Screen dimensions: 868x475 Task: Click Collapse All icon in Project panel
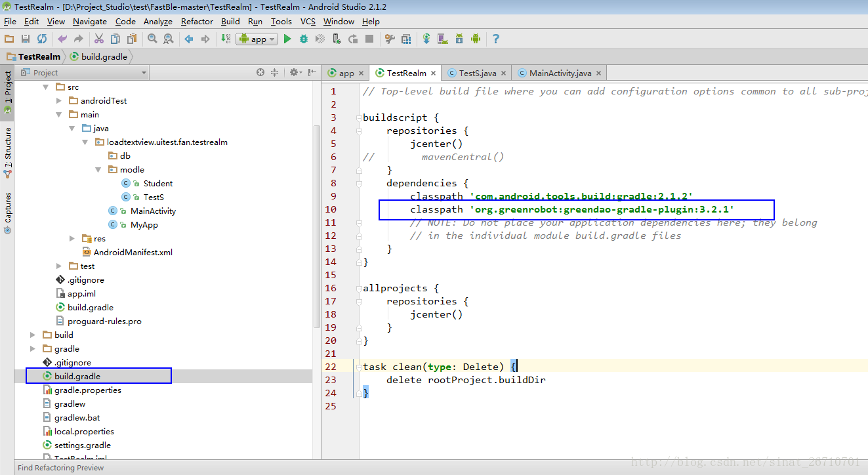[275, 73]
